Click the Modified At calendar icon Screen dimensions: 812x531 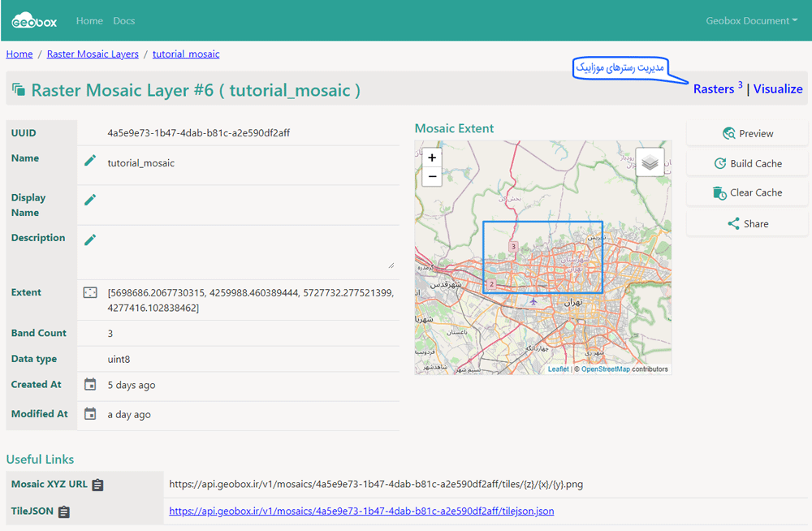(90, 414)
